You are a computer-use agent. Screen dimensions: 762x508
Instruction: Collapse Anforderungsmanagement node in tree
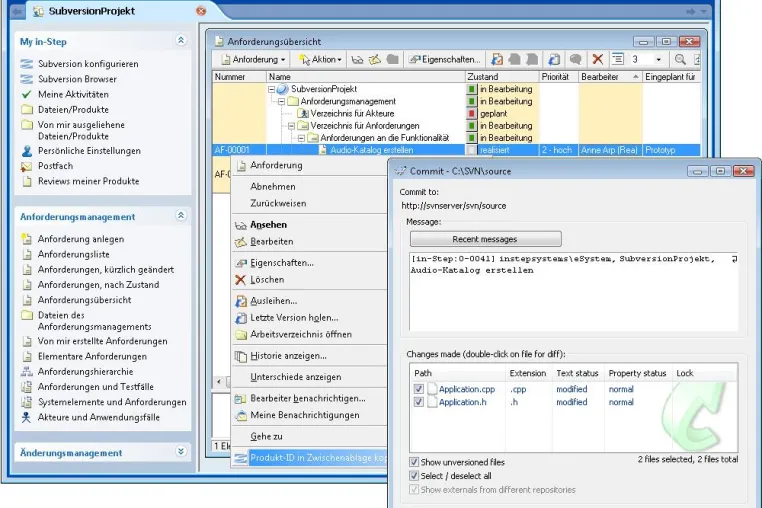(281, 101)
